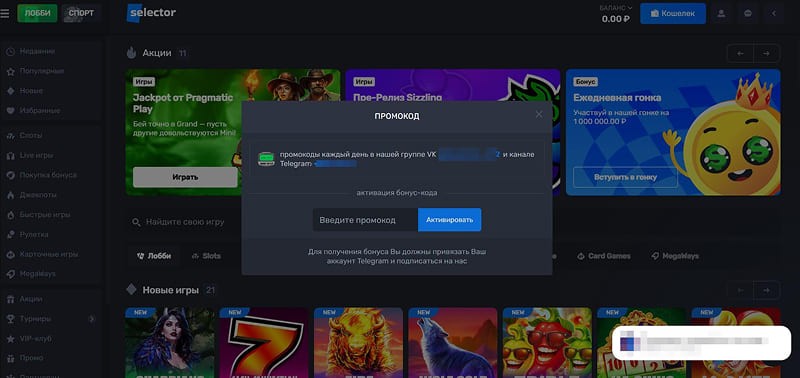This screenshot has width=800, height=378.
Task: Click the search magnifier icon
Action: point(136,222)
